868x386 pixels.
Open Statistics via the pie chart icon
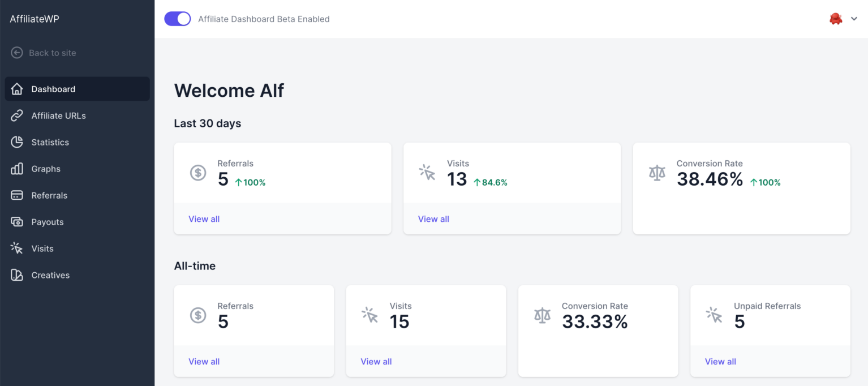[x=17, y=142]
